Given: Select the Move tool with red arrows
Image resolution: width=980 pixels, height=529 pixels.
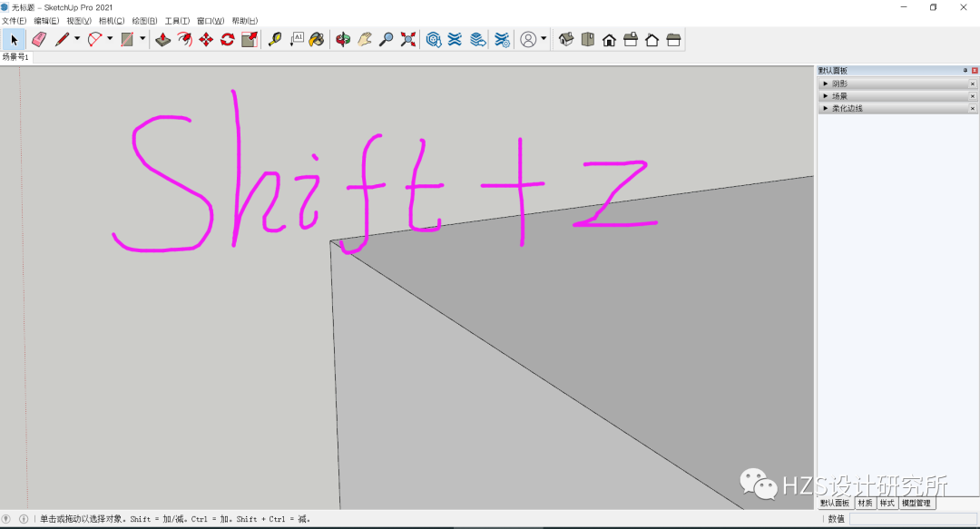Looking at the screenshot, I should point(206,40).
